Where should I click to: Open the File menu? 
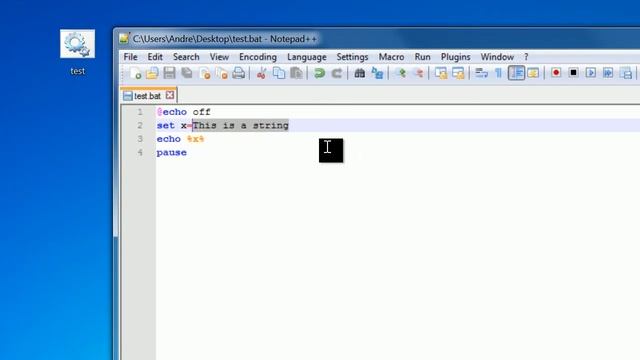click(131, 57)
